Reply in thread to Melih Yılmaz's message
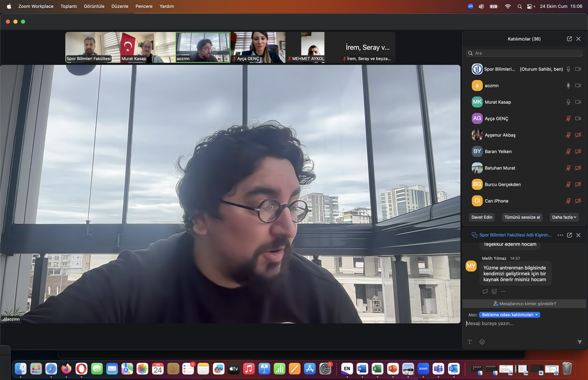This screenshot has height=380, width=588. click(485, 292)
